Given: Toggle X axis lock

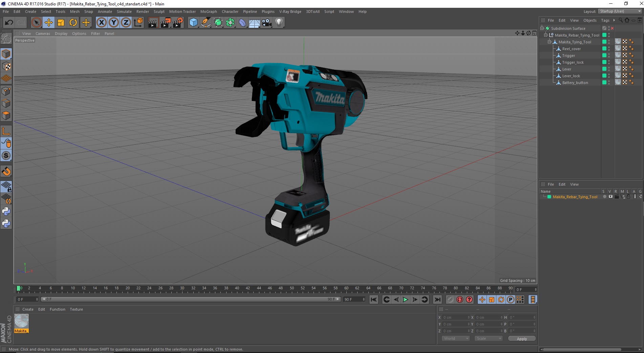Looking at the screenshot, I should (101, 23).
